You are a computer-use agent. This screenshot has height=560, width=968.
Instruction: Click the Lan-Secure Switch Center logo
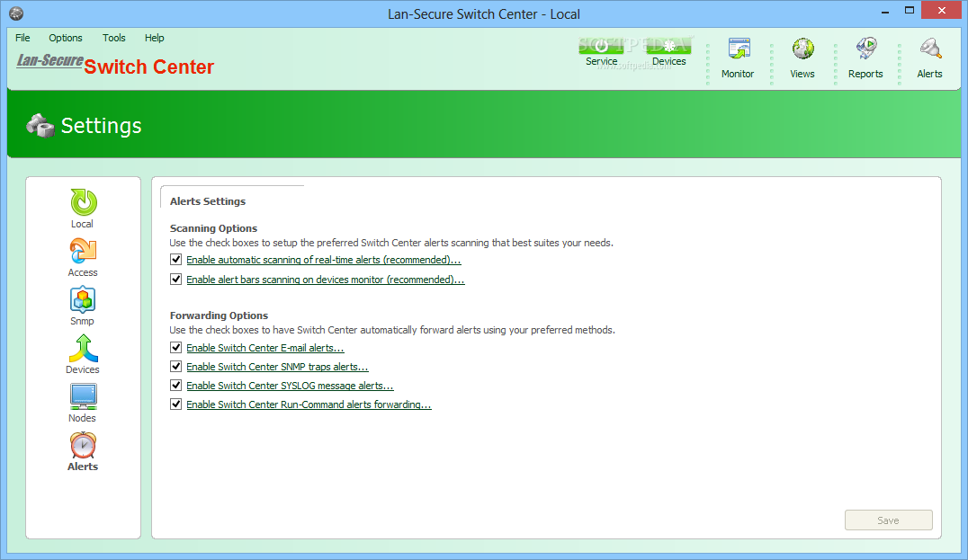pyautogui.click(x=115, y=64)
